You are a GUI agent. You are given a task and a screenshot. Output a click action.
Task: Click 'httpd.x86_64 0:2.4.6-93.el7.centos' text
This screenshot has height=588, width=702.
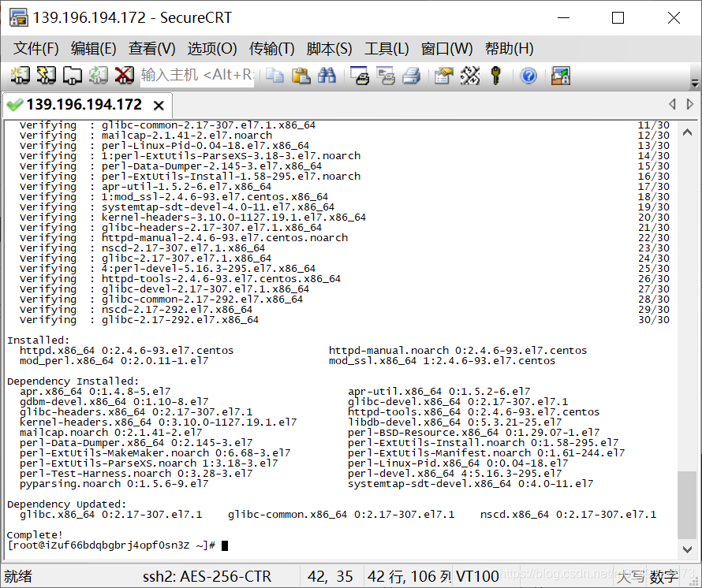127,351
